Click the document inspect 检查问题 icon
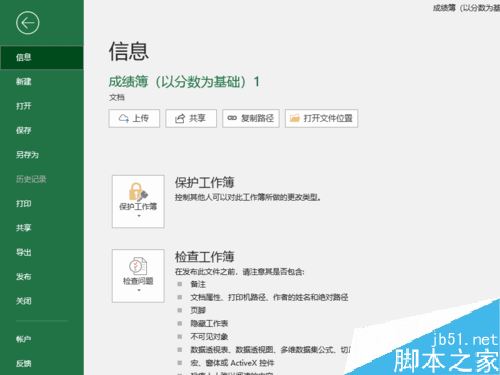500x375 pixels. coord(138,266)
